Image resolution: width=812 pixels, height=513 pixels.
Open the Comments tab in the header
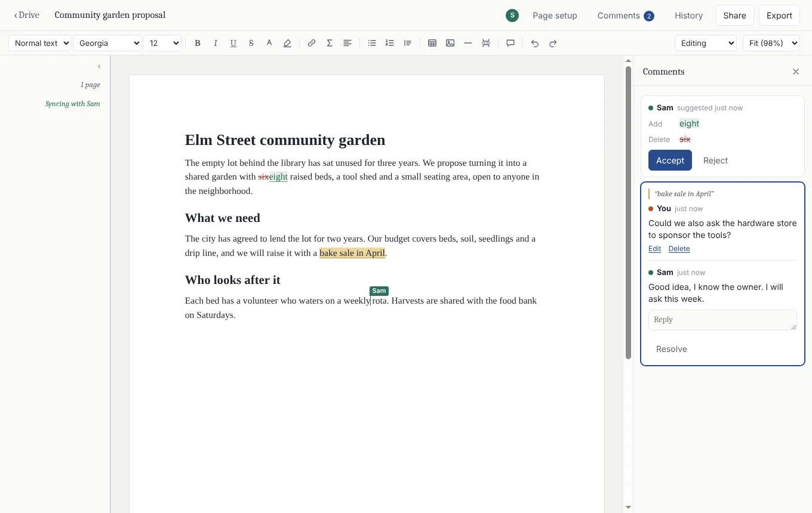pyautogui.click(x=626, y=16)
